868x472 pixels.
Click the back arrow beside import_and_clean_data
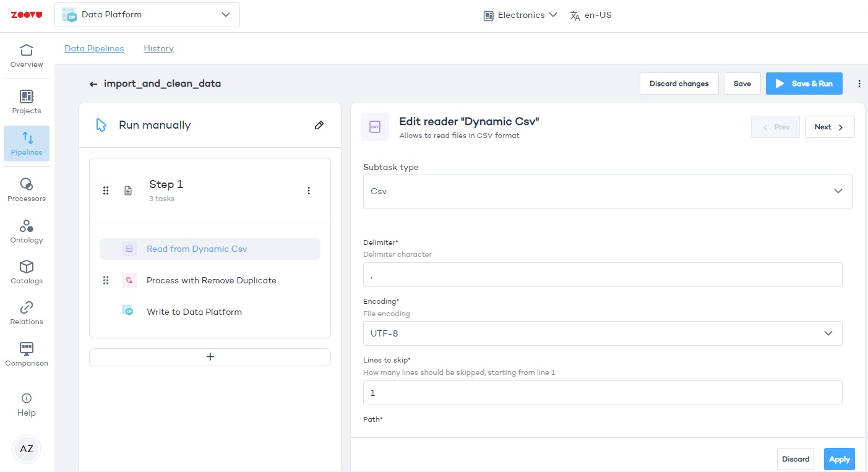tap(93, 84)
